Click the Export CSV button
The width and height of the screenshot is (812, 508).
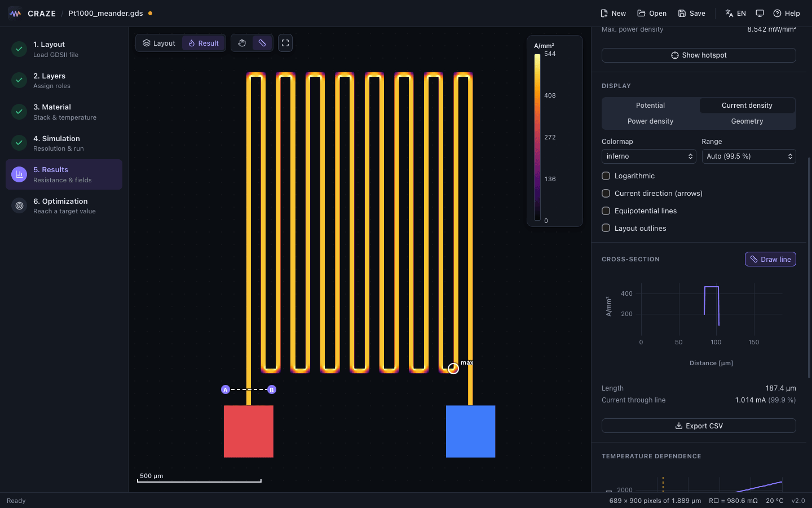tap(699, 426)
